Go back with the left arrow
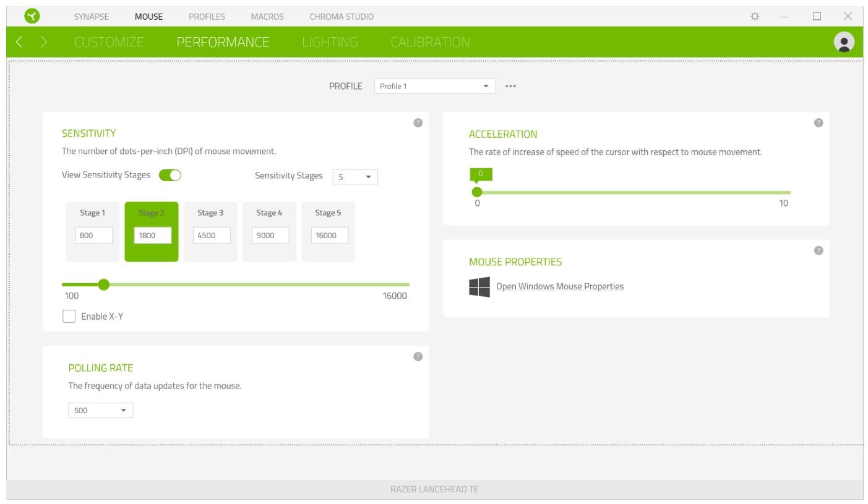This screenshot has width=868, height=504. click(x=19, y=43)
